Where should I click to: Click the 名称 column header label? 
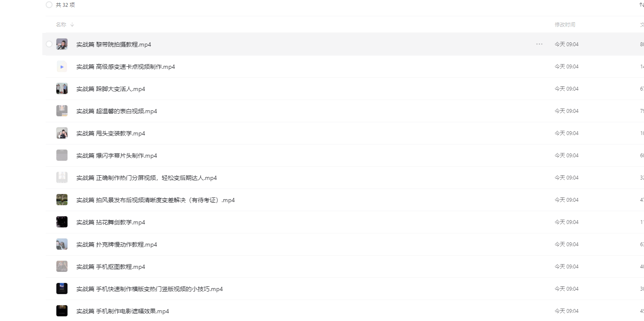[61, 25]
